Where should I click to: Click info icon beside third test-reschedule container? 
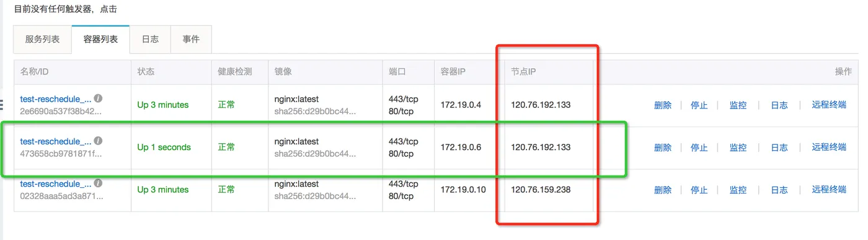pyautogui.click(x=98, y=184)
